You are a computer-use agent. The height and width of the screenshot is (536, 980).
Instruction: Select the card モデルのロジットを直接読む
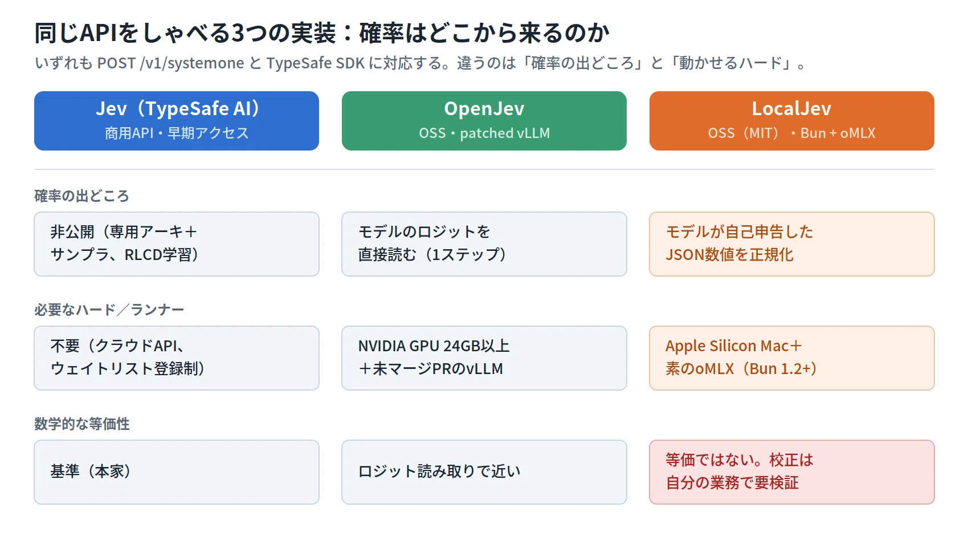[x=484, y=244]
